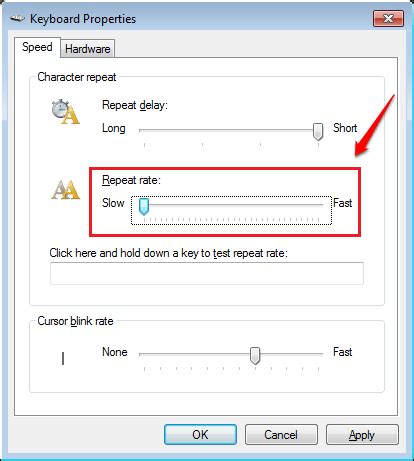Click the Repeat delay slider thumb
This screenshot has width=414, height=461.
(x=318, y=131)
